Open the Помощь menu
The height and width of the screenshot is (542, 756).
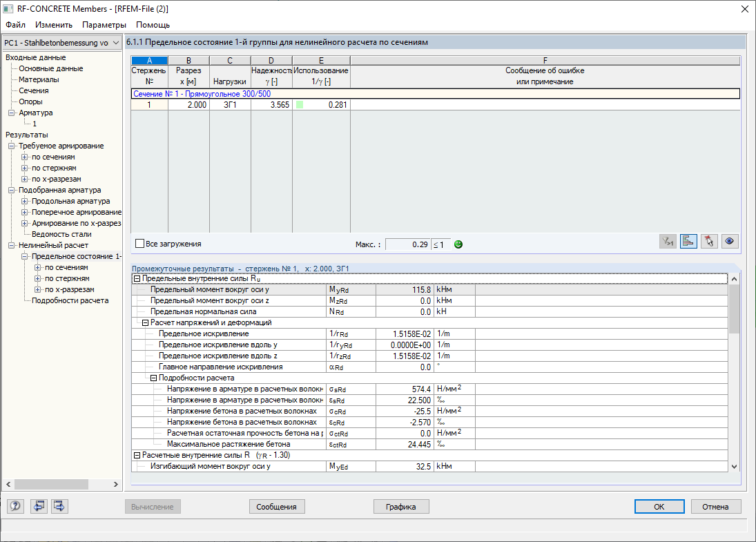click(153, 25)
